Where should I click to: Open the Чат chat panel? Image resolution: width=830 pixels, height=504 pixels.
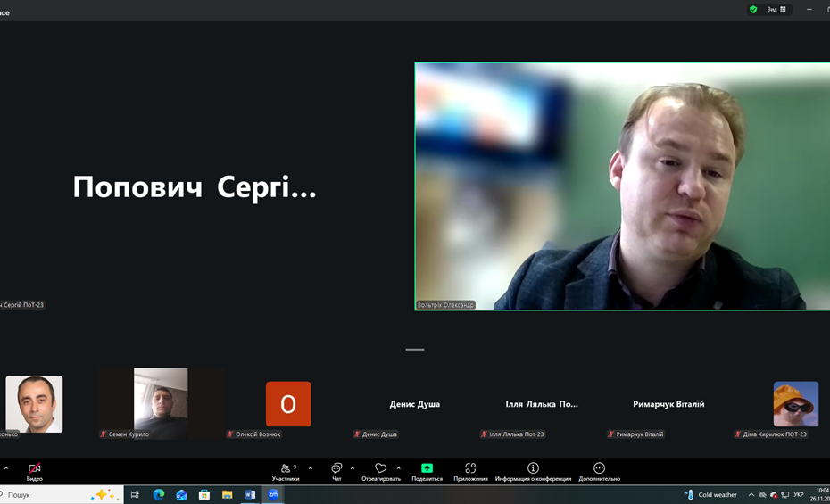tap(336, 469)
